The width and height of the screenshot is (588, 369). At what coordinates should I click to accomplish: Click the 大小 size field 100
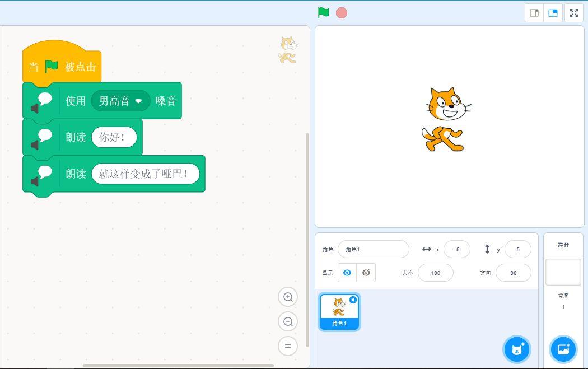435,273
